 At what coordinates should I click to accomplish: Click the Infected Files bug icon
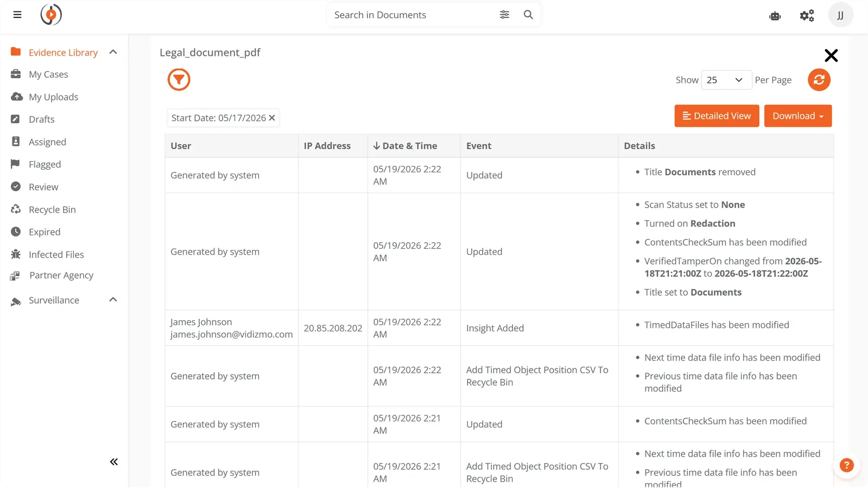16,254
